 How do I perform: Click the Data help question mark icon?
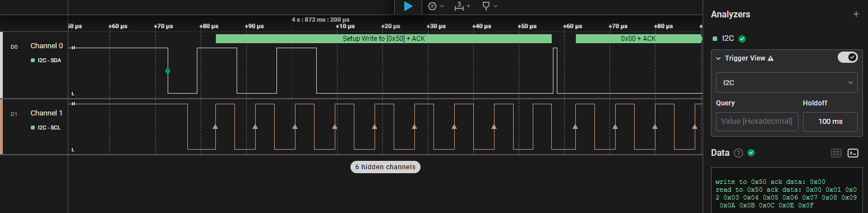[x=738, y=153]
